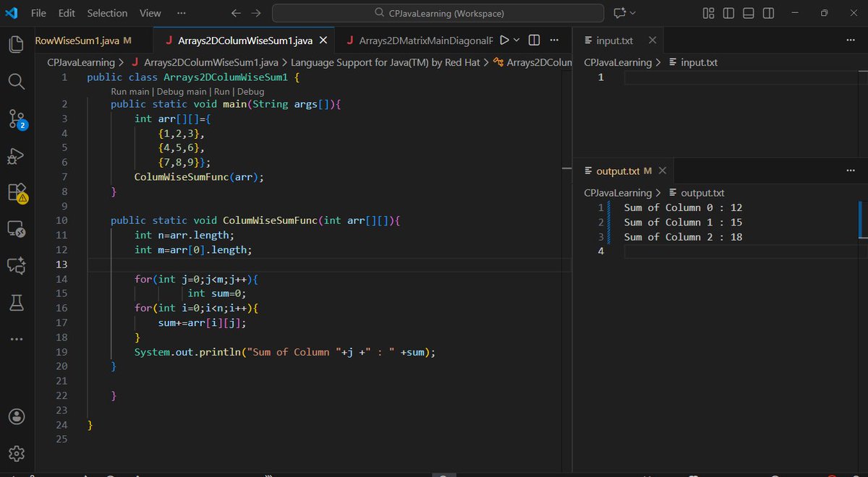Open the Source Control view showing 2 changes
The image size is (868, 477).
coord(16,119)
